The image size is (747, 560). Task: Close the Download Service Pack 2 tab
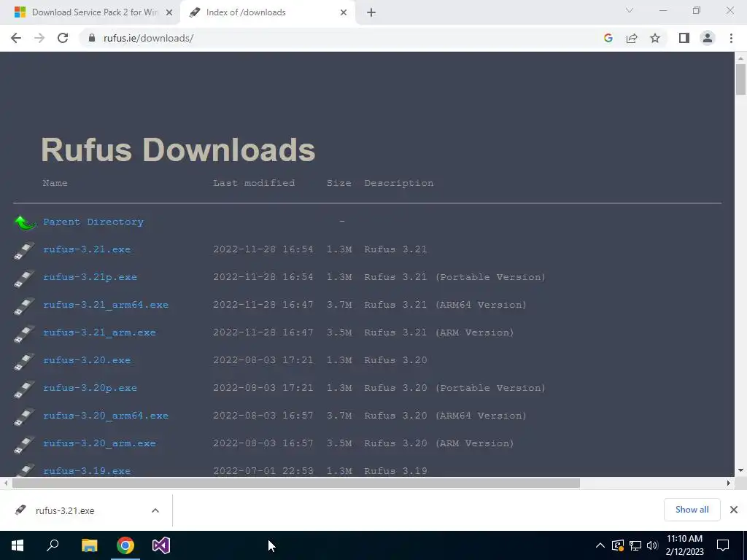pyautogui.click(x=169, y=12)
